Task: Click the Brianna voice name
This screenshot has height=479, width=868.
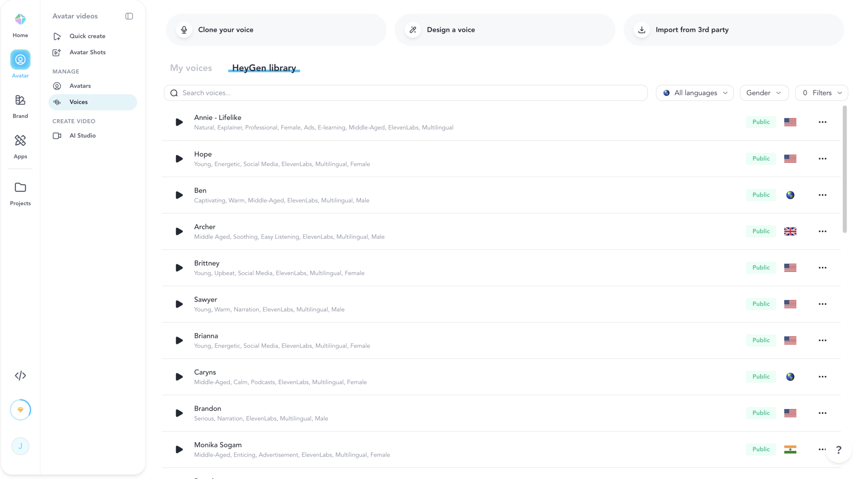Action: tap(206, 336)
